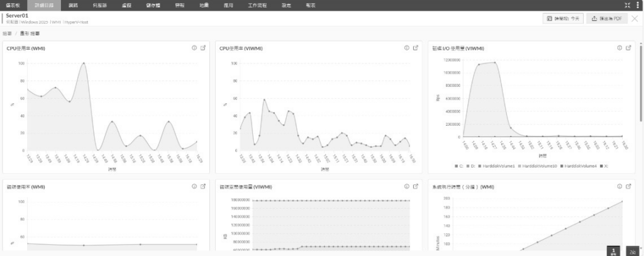Click the 磁碟空間使用量 (VIWMI) card title
Viewport: 644px width, 256px height.
(245, 187)
